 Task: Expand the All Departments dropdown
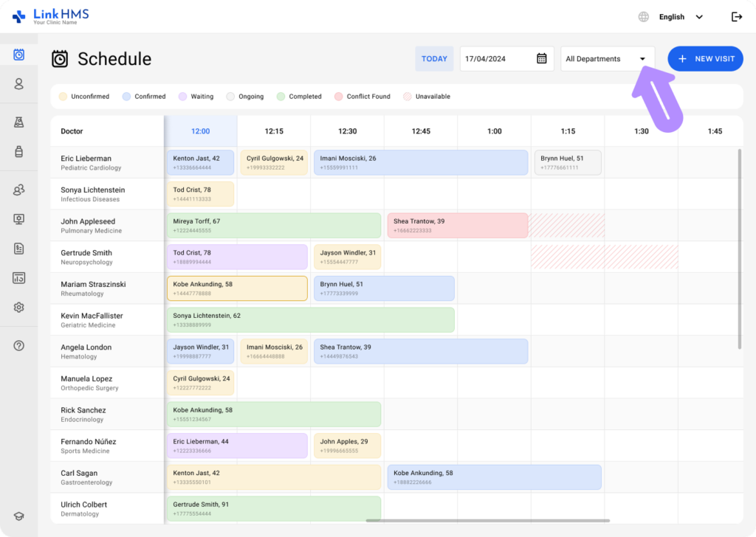click(x=607, y=59)
